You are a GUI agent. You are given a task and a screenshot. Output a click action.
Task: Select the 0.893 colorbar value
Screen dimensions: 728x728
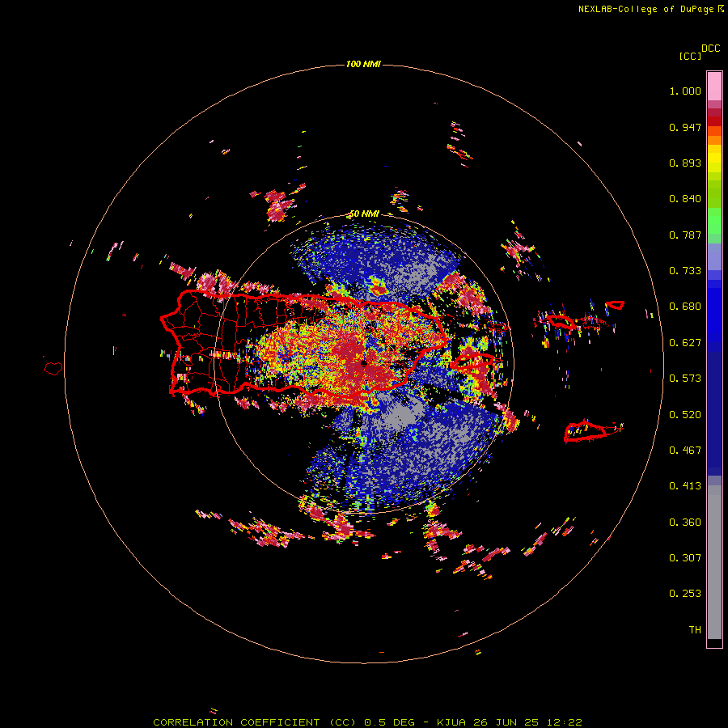click(685, 163)
